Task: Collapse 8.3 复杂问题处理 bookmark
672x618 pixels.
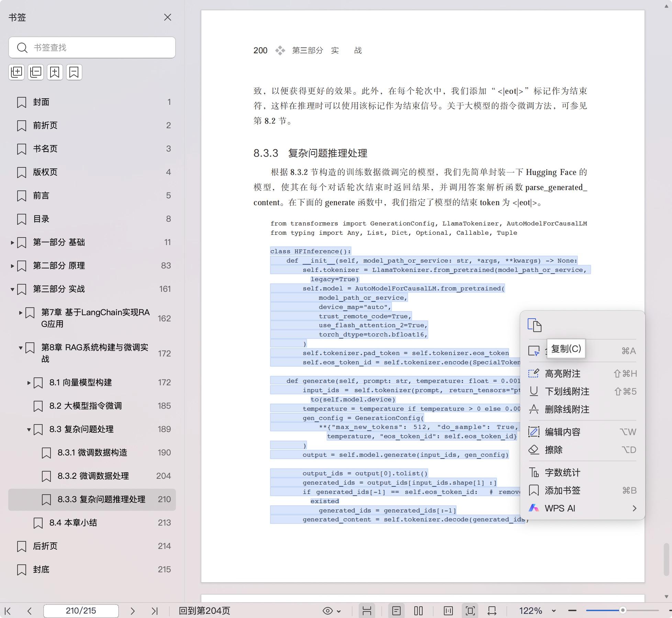Action: [x=29, y=429]
